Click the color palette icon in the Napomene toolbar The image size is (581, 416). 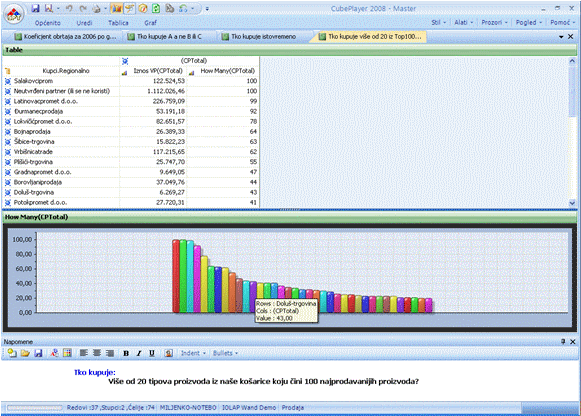click(x=67, y=353)
